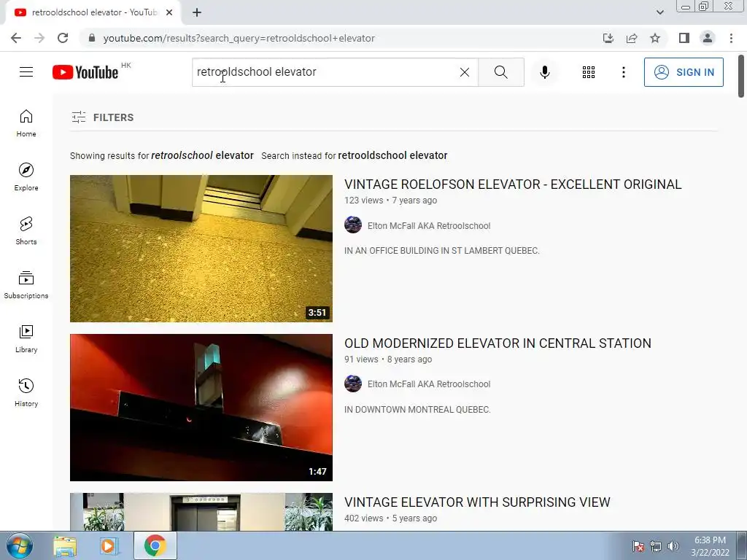The width and height of the screenshot is (747, 560).
Task: Open the YouTube hamburger guide menu
Action: pos(26,72)
